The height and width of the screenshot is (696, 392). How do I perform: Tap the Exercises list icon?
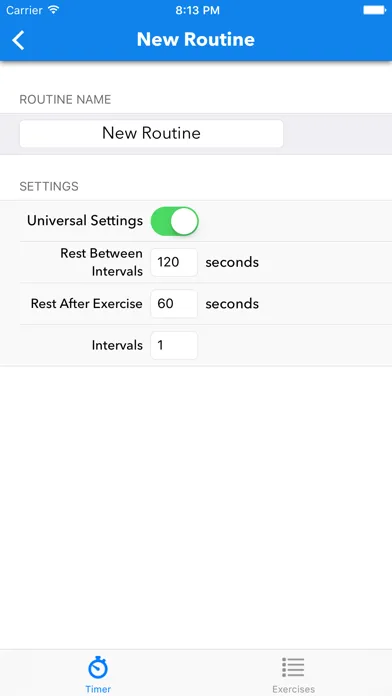tap(293, 668)
